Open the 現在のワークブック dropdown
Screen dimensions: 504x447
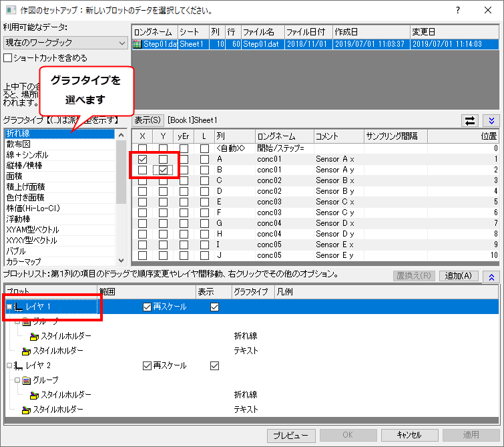(65, 43)
